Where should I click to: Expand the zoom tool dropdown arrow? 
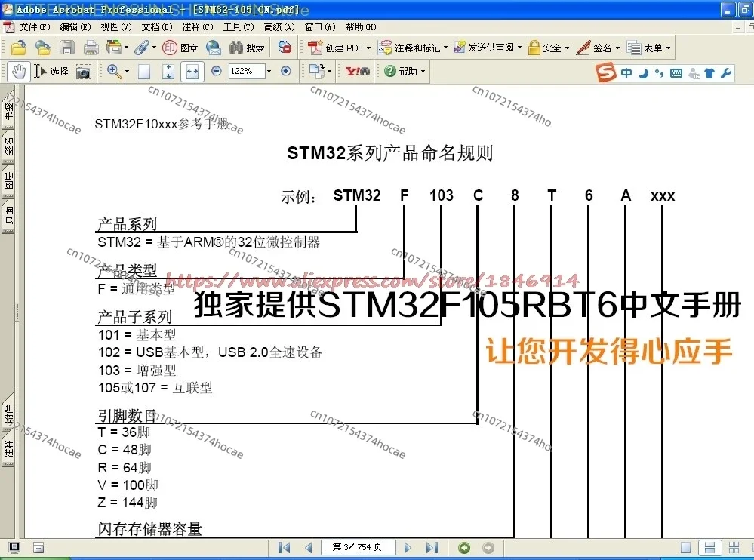tap(127, 72)
